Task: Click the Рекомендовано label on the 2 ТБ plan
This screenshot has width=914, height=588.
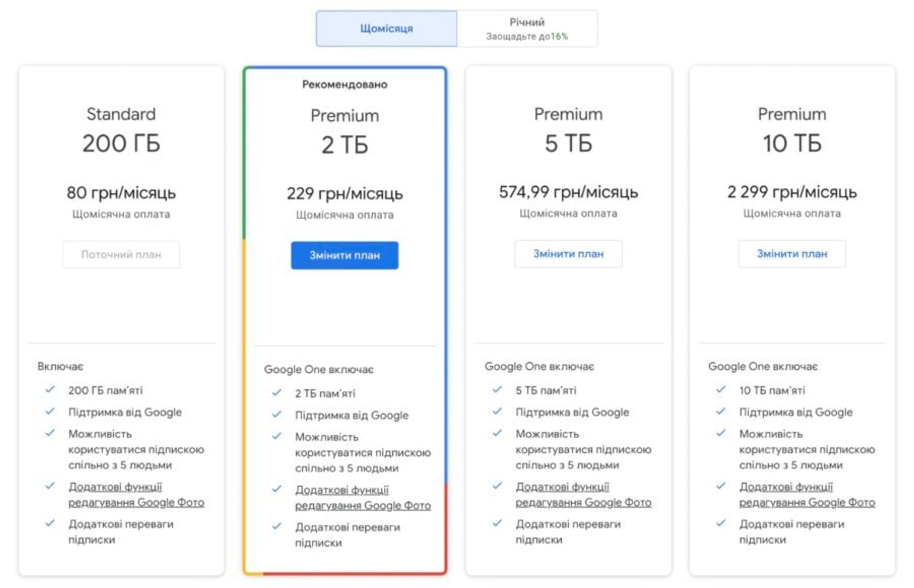Action: pyautogui.click(x=345, y=85)
